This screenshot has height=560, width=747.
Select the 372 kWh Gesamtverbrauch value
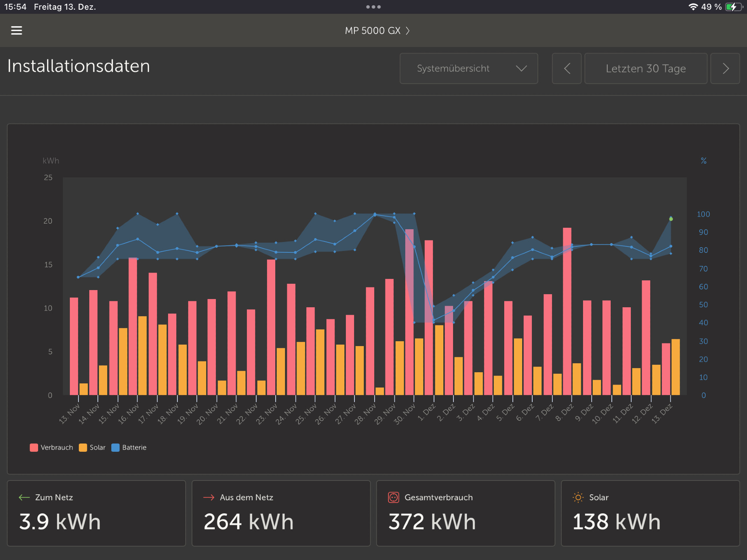pyautogui.click(x=432, y=522)
